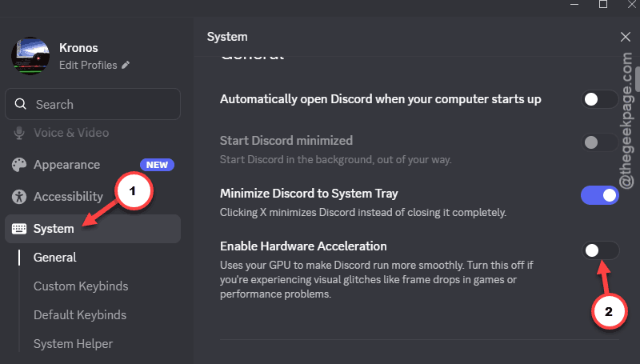Click the NEW badge on Appearance

coord(157,165)
